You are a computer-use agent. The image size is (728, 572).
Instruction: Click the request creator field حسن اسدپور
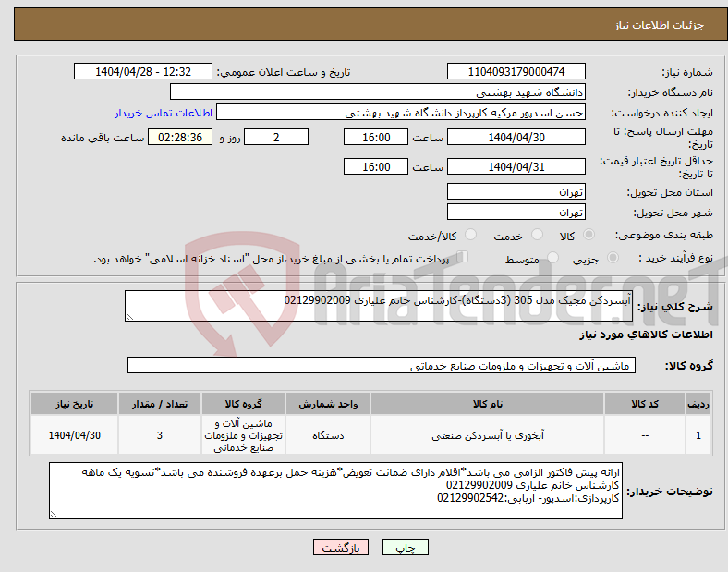point(401,113)
